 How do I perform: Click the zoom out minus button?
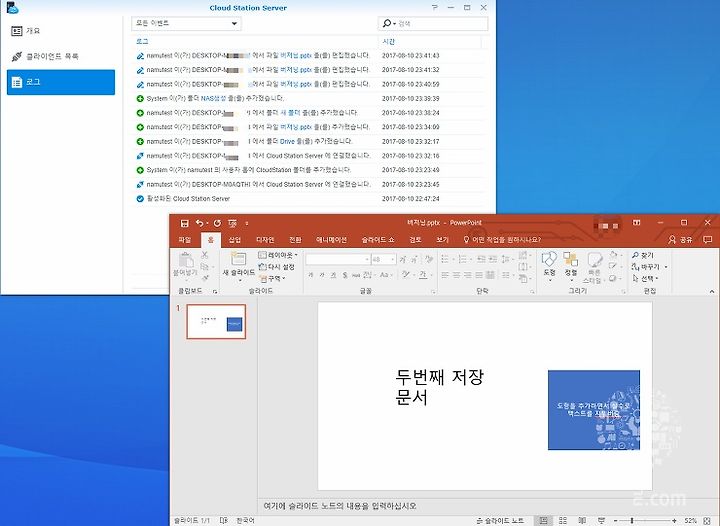616,520
